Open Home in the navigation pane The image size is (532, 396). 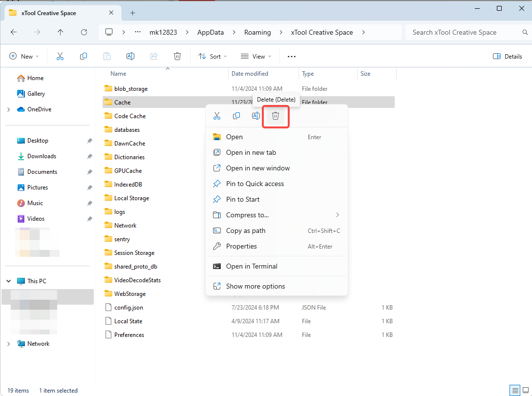point(31,78)
